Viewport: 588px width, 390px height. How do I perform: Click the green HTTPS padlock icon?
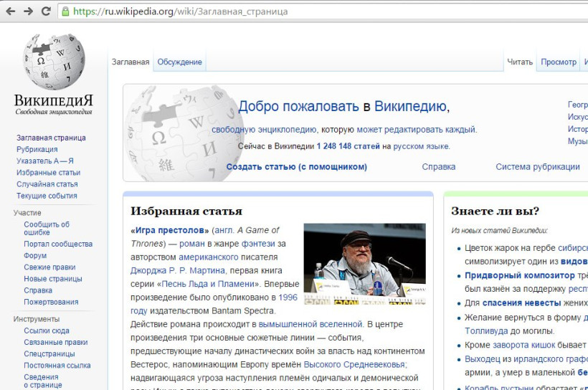(65, 11)
